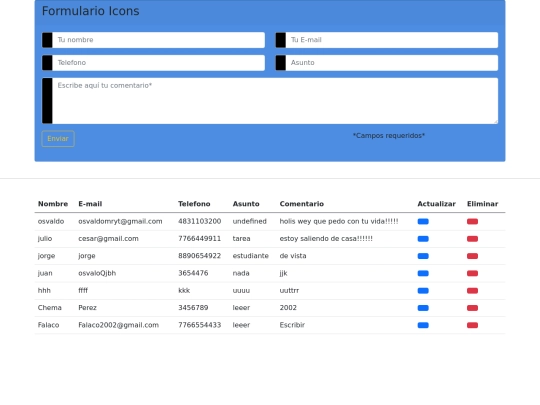The height and width of the screenshot is (405, 540).
Task: Update the Falaco row
Action: click(x=423, y=325)
